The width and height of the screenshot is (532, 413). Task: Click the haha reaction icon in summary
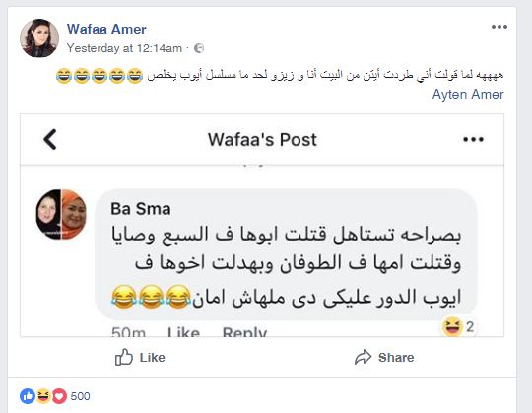pos(43,396)
